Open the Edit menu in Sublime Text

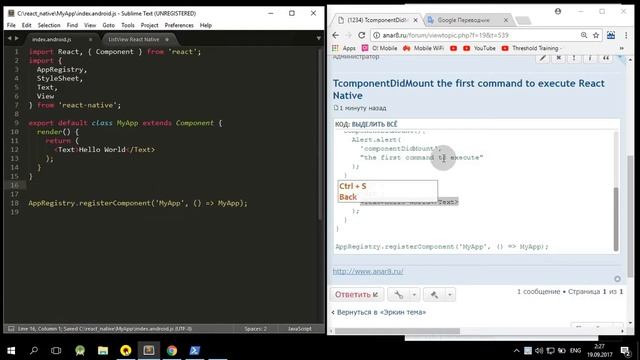[x=27, y=25]
